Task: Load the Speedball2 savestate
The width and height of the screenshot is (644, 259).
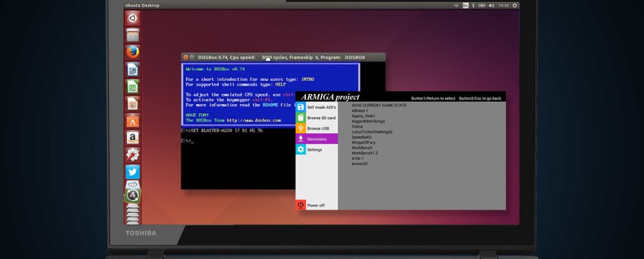Action: 362,137
